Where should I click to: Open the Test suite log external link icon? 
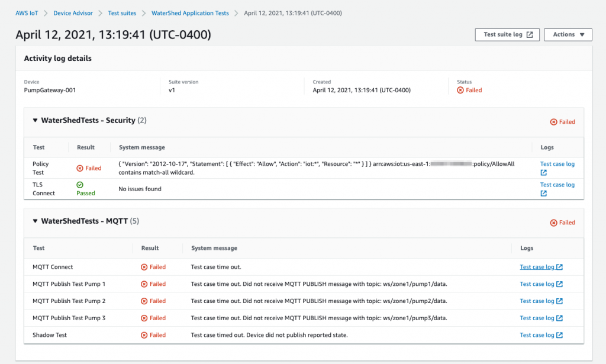(x=528, y=34)
